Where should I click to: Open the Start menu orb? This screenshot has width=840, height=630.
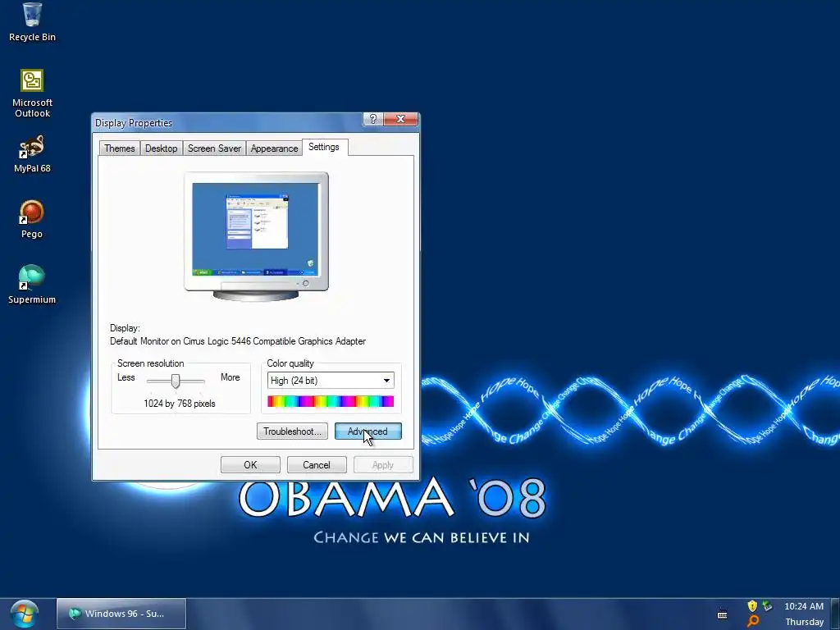click(24, 614)
